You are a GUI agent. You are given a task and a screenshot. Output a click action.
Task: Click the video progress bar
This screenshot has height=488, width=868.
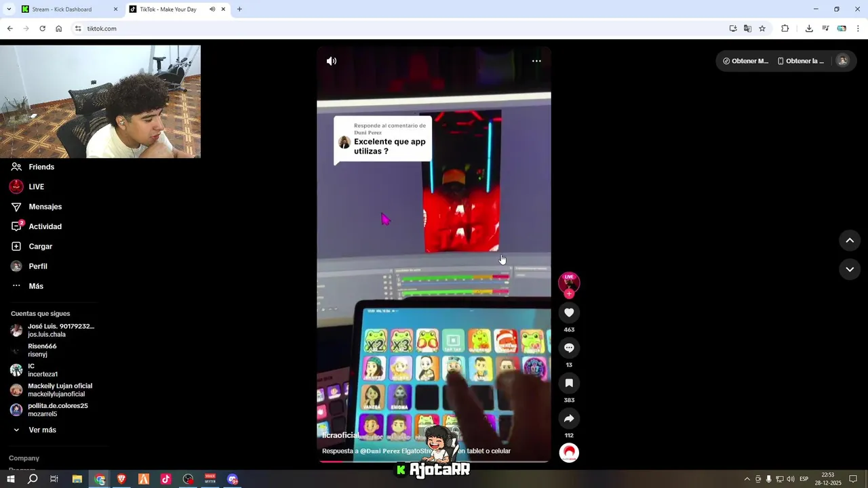click(434, 462)
